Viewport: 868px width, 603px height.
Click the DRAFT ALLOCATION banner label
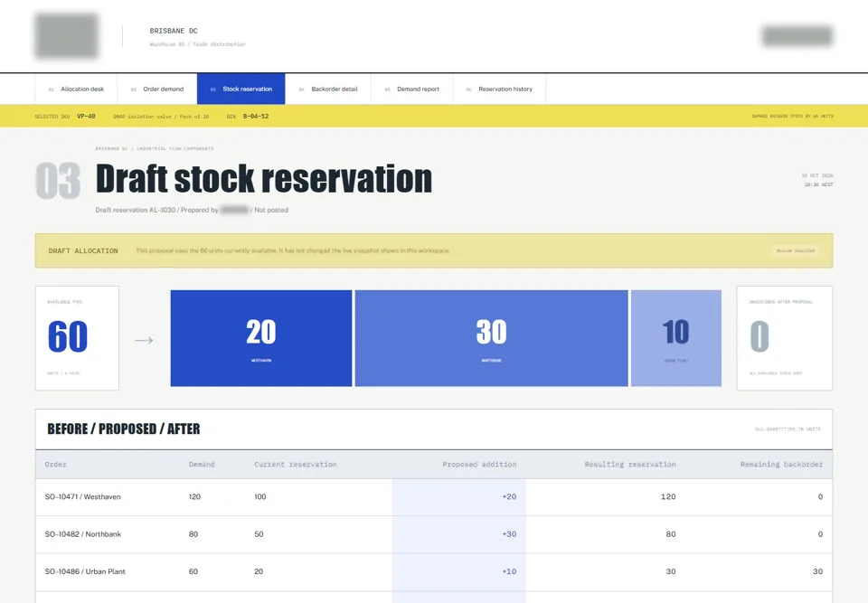[x=83, y=250]
